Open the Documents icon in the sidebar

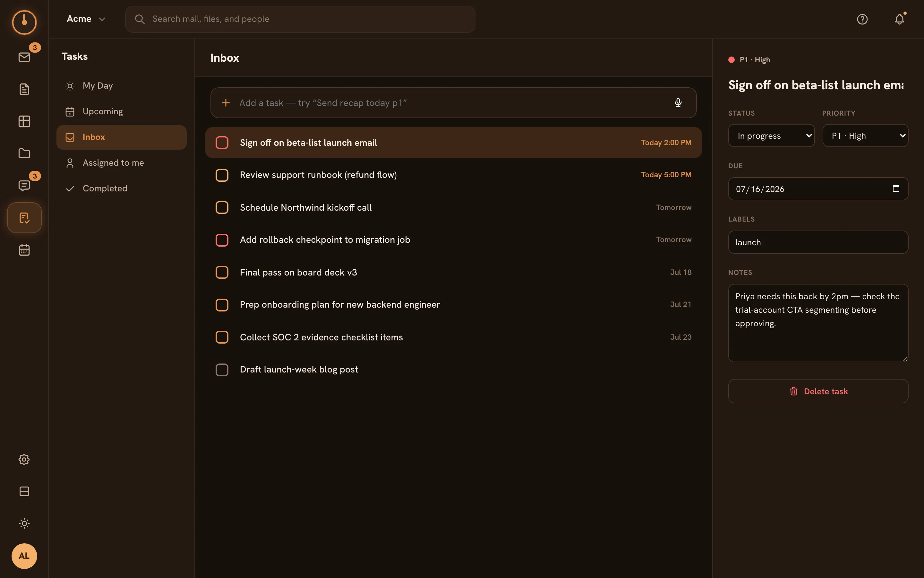coord(24,89)
